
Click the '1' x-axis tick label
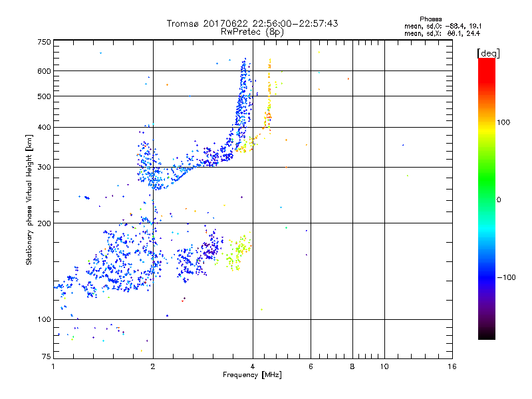coord(54,366)
